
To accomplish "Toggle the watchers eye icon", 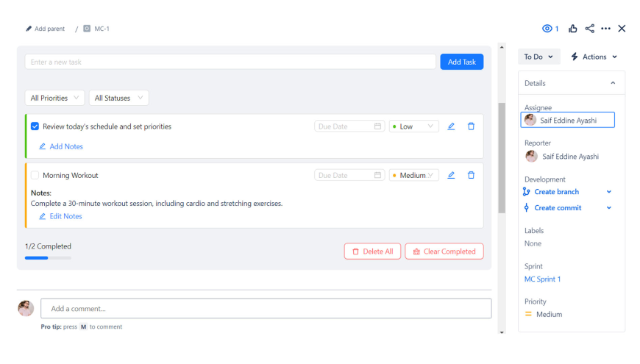I will click(547, 29).
